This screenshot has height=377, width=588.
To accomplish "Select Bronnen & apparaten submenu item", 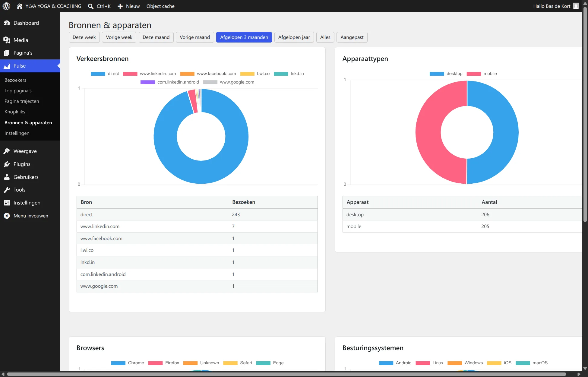I will [28, 122].
